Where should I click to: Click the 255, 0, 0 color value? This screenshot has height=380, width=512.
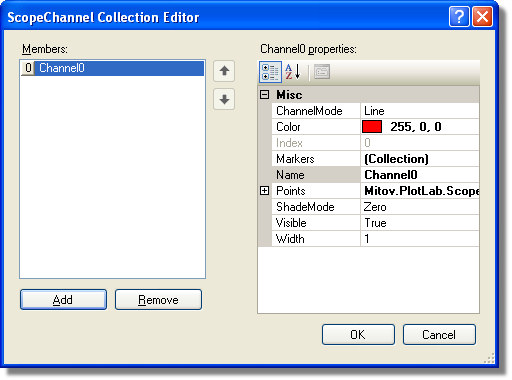tap(416, 127)
